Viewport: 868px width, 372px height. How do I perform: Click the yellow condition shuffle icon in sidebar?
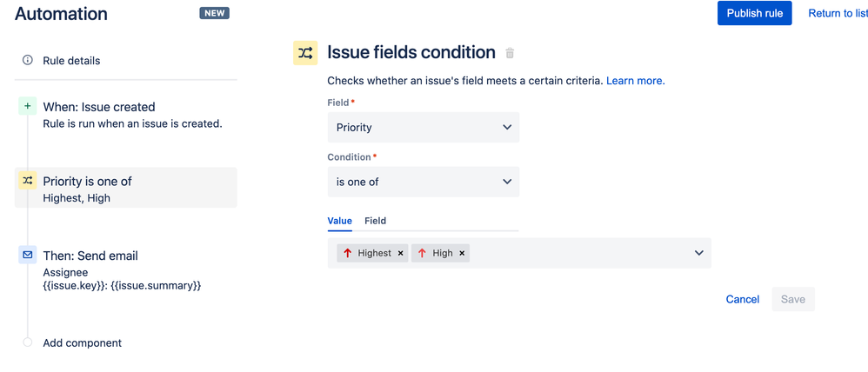[28, 181]
